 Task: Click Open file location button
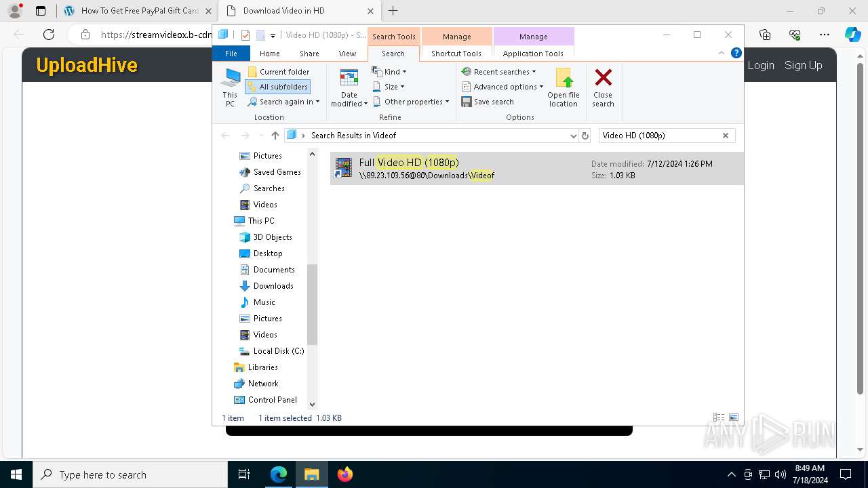[564, 87]
